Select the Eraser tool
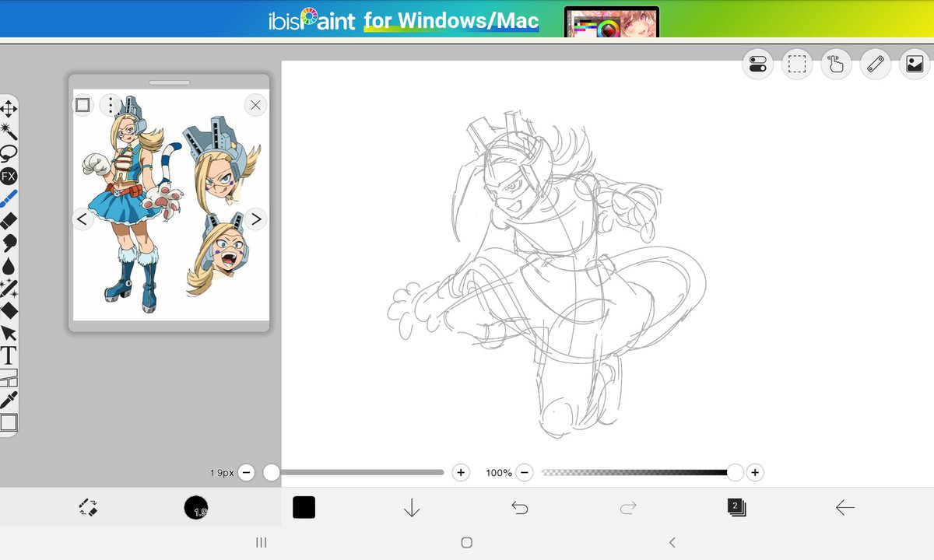934x560 pixels. click(8, 222)
